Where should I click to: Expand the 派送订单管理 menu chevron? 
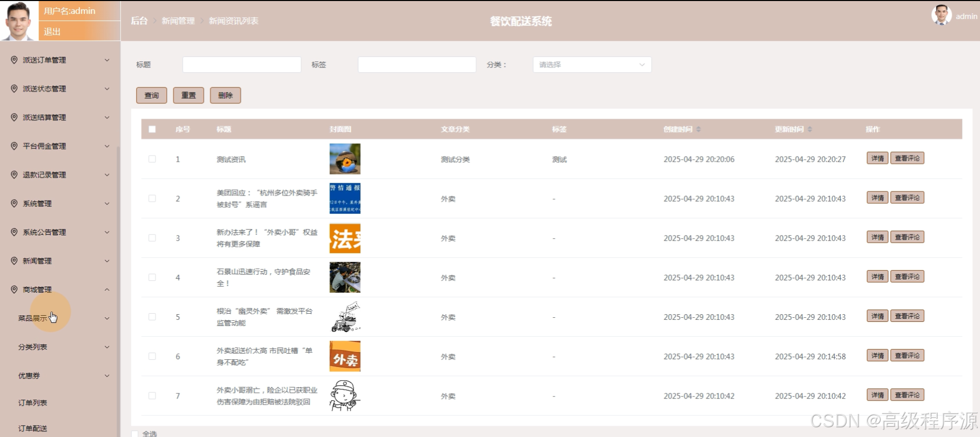click(107, 60)
